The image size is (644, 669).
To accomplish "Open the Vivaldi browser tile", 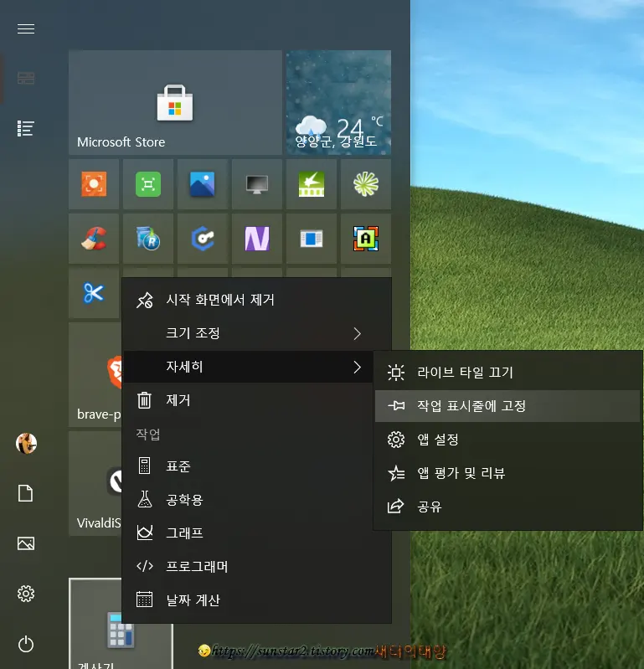I will tap(95, 483).
